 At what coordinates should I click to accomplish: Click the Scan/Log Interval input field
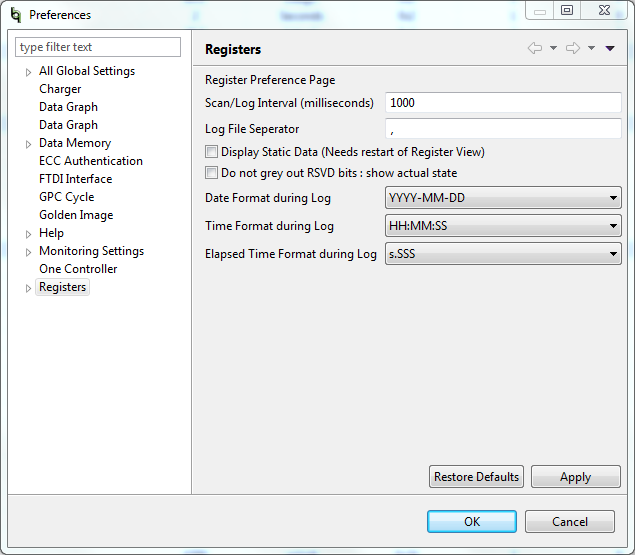tap(503, 102)
